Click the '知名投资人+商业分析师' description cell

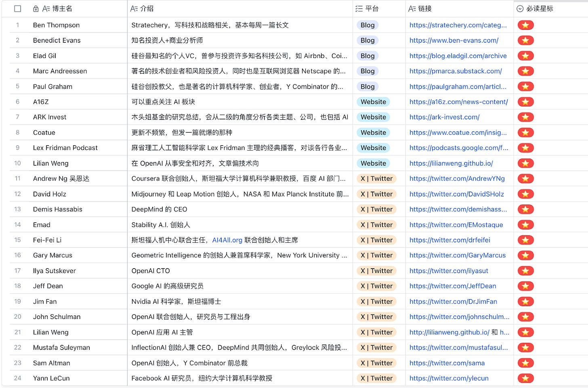coord(240,40)
